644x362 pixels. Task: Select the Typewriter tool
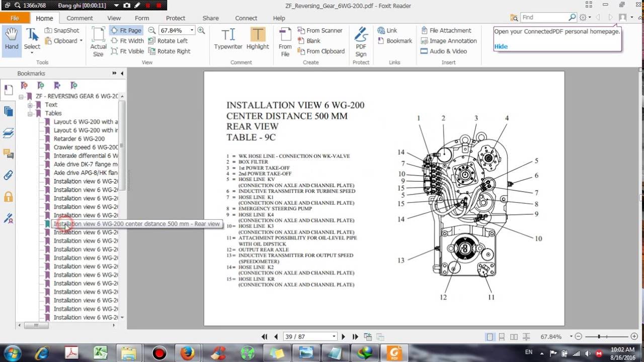pyautogui.click(x=228, y=39)
